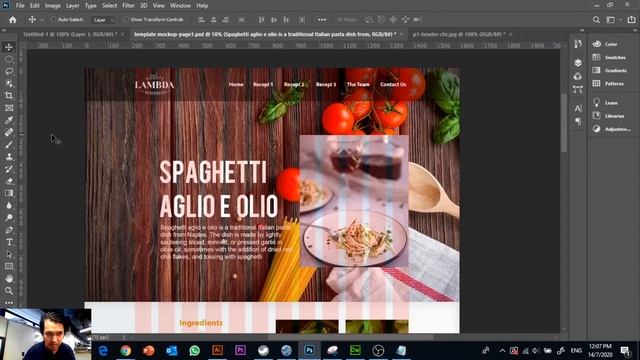The width and height of the screenshot is (640, 360).
Task: Select the Pen tool
Action: coord(9,230)
